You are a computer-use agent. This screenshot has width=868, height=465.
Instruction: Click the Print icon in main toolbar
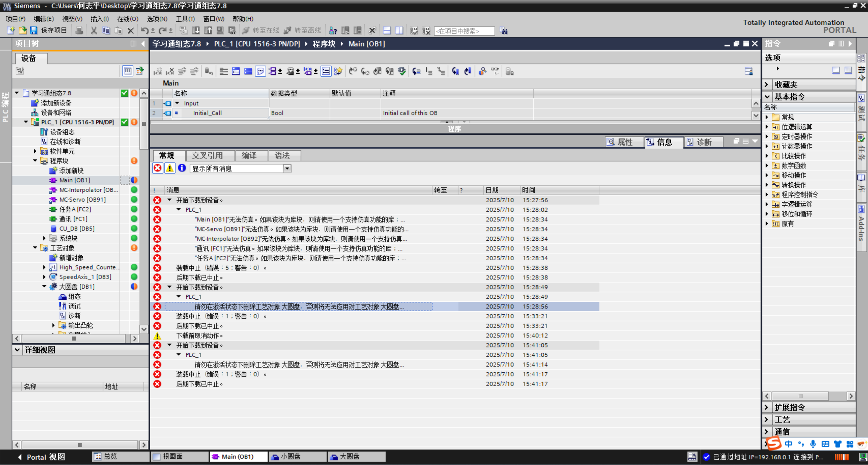(x=79, y=31)
